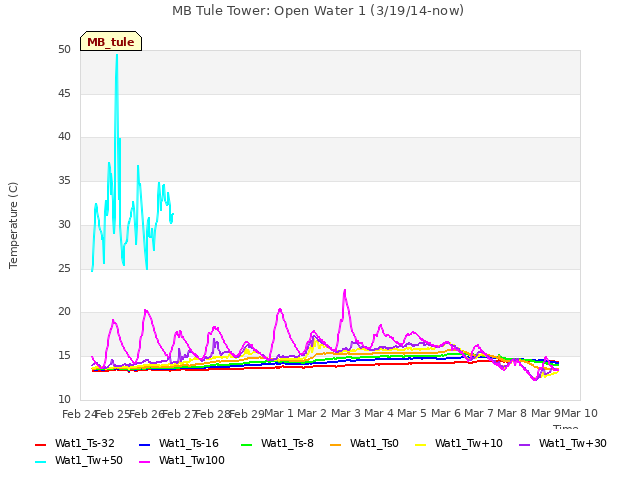Select the Wat1_Ts0 legend label
Screen dimensions: 640x480
tap(374, 444)
